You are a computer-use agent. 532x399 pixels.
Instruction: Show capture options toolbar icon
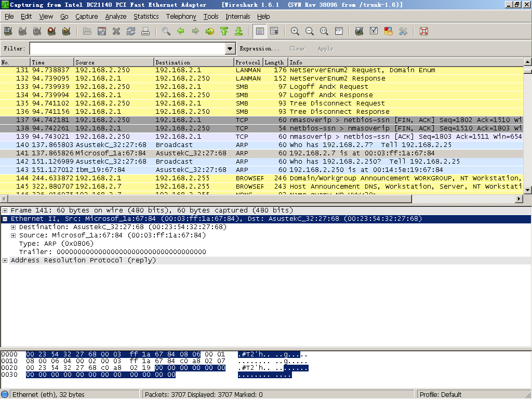pyautogui.click(x=23, y=32)
